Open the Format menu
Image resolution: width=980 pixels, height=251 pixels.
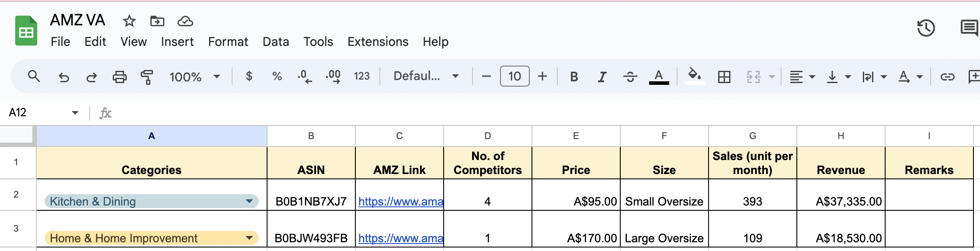228,42
